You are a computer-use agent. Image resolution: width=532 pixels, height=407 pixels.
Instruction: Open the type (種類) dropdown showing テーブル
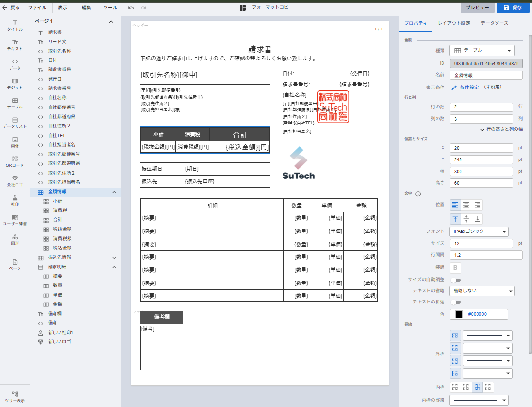coord(482,50)
